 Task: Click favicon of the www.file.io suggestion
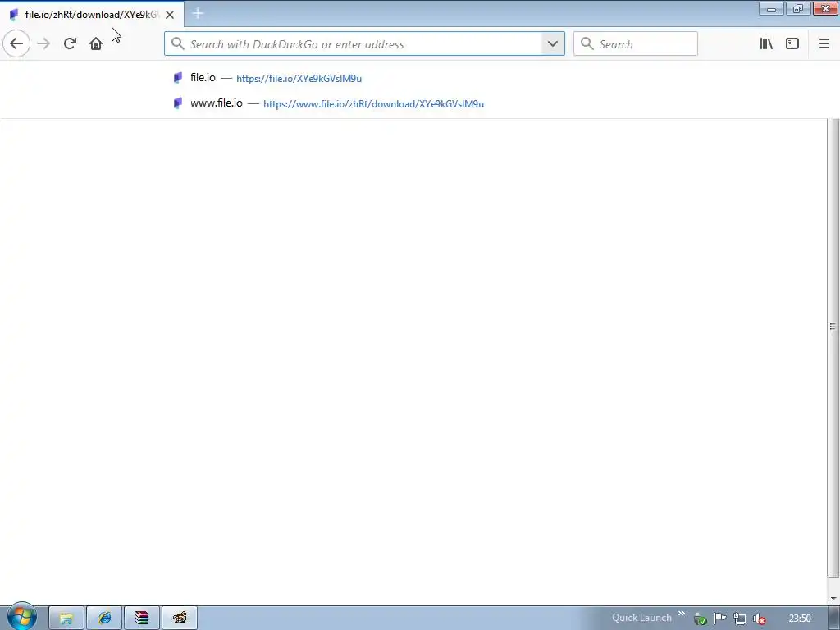tap(178, 103)
